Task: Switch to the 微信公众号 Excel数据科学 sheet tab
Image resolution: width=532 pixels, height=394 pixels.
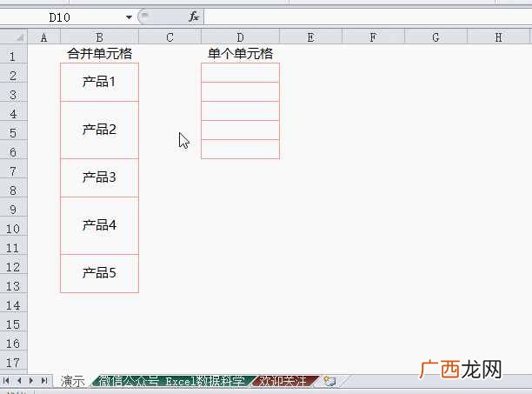Action: 173,381
